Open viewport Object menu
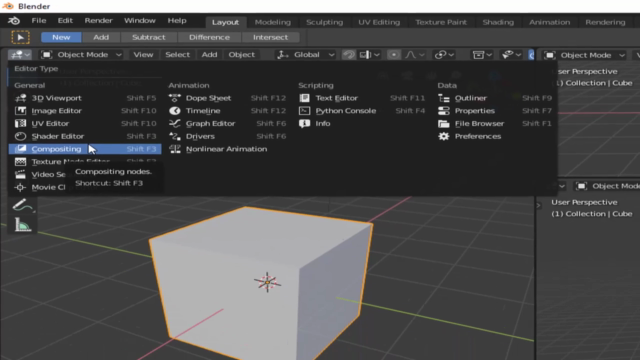Screen dimensions: 640x360 [x=241, y=54]
